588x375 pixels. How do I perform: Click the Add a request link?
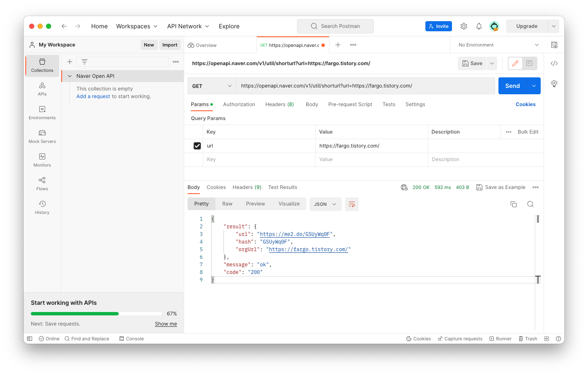pyautogui.click(x=93, y=96)
